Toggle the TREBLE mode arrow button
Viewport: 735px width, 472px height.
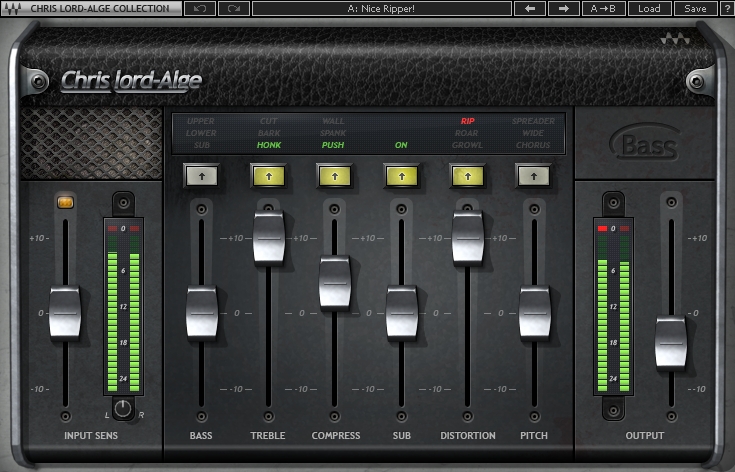click(x=269, y=176)
